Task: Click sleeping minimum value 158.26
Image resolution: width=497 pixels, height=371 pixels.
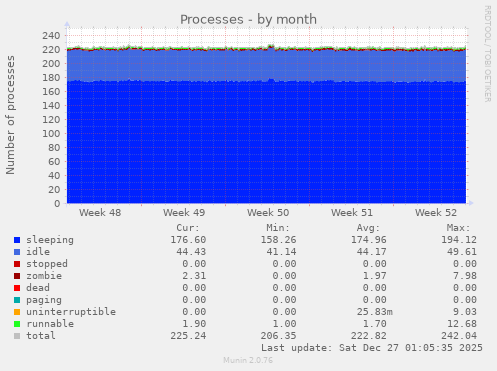Action: tap(278, 240)
